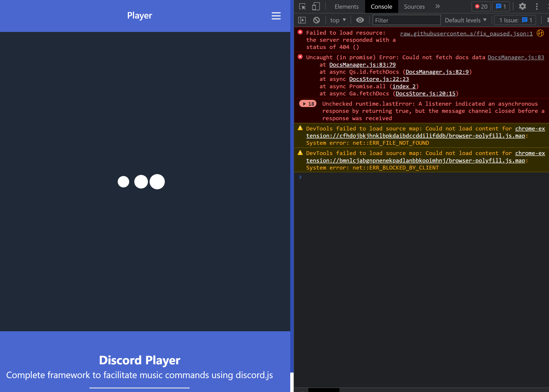Open the Default levels dropdown
This screenshot has width=549, height=392.
tap(466, 20)
